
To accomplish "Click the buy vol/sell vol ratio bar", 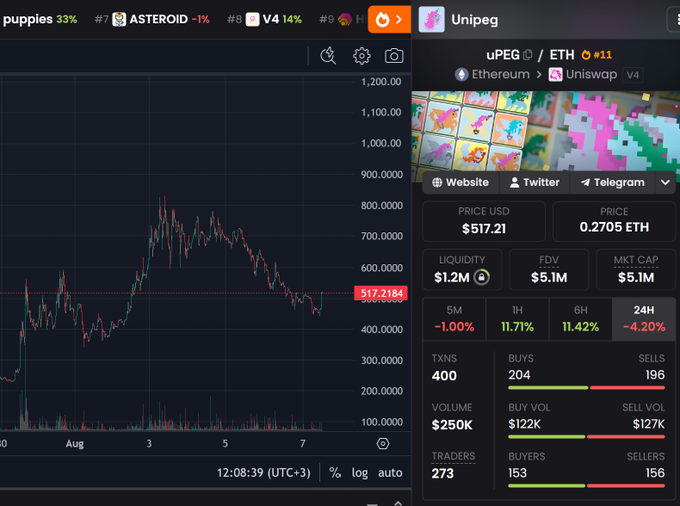I will (586, 437).
